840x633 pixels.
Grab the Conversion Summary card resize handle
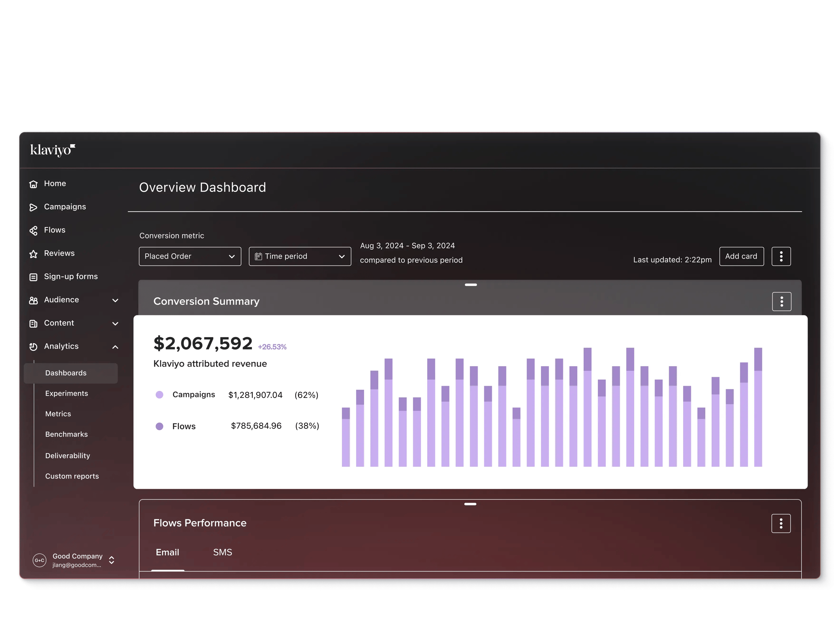point(471,285)
